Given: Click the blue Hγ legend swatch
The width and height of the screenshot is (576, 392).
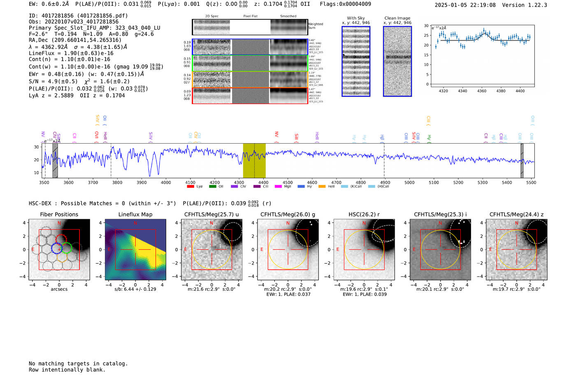Looking at the screenshot, I should coord(301,186).
